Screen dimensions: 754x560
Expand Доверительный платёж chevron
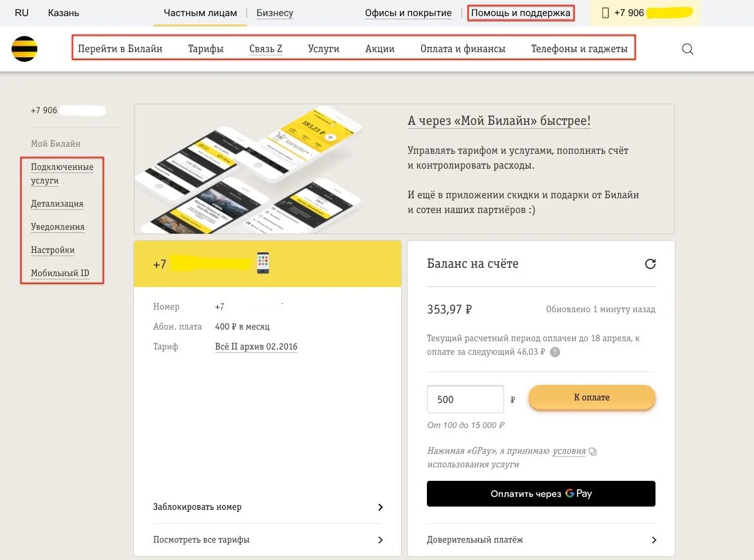pos(654,540)
